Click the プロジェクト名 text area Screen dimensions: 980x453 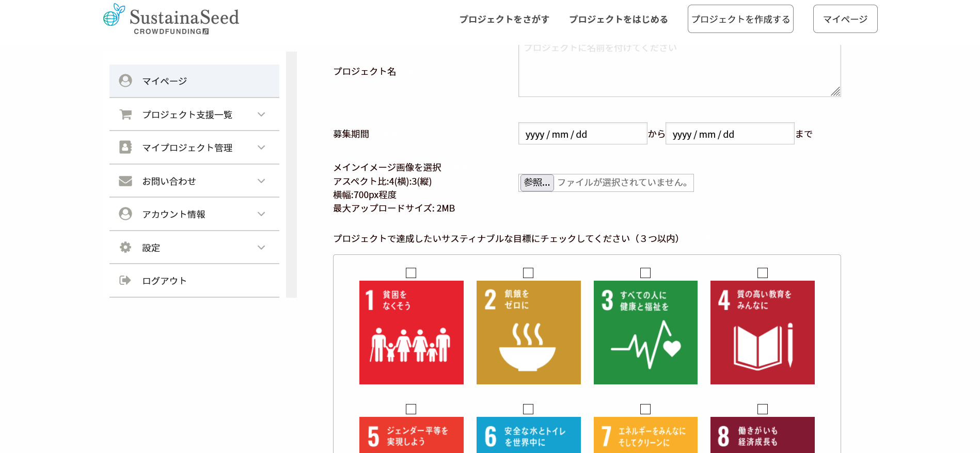pos(679,71)
